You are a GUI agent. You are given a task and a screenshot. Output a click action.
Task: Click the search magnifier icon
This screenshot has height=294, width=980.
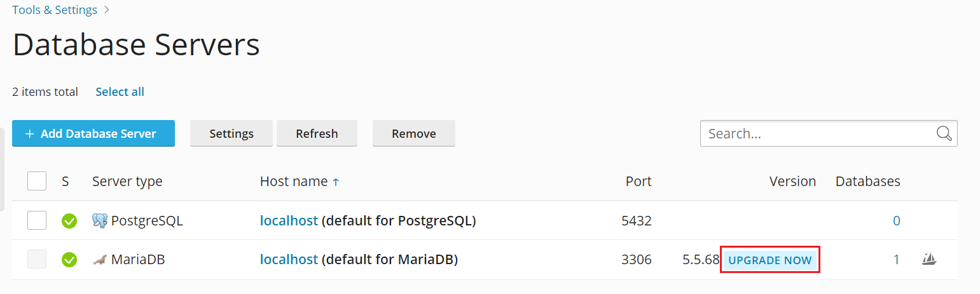coord(944,133)
